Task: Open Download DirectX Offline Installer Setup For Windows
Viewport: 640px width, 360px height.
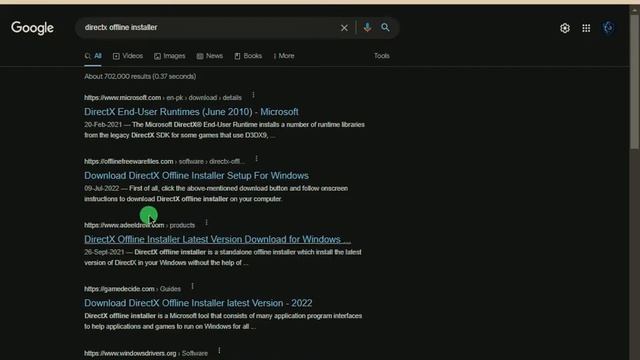Action: pos(196,176)
